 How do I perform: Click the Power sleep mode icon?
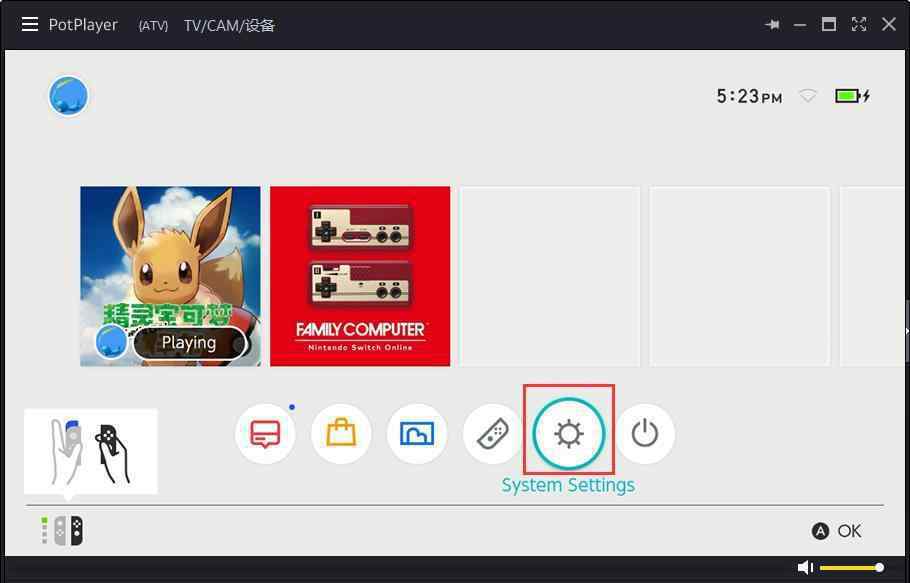tap(645, 434)
